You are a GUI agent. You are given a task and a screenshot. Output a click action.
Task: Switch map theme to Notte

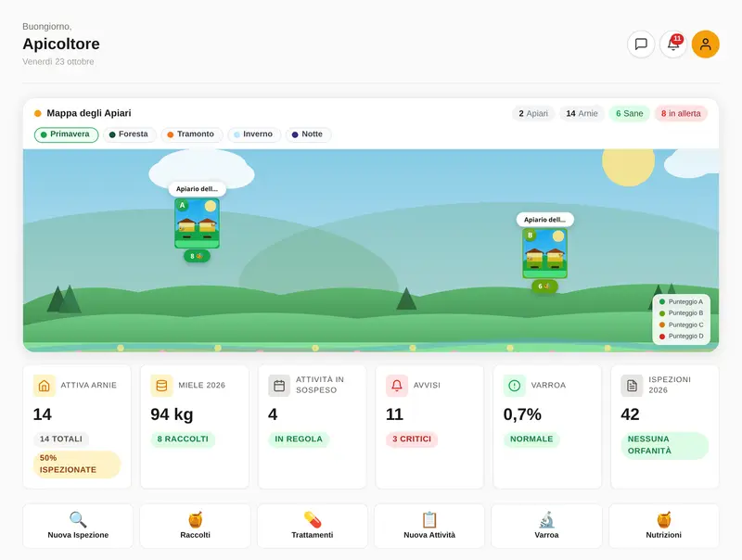coord(308,134)
